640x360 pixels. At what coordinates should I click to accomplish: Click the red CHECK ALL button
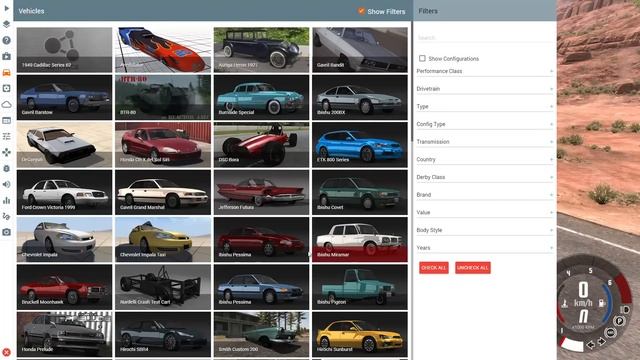[x=433, y=268]
